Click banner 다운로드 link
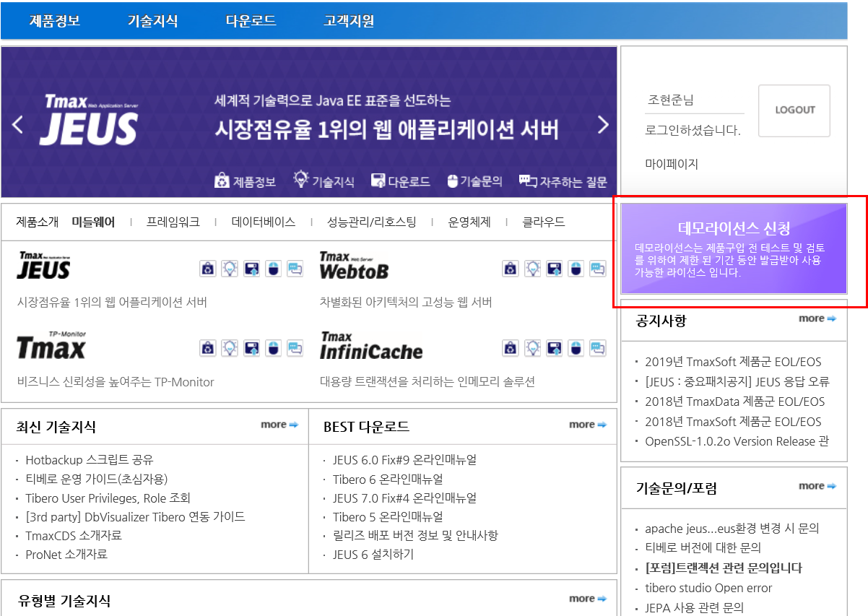The width and height of the screenshot is (868, 616). (401, 181)
